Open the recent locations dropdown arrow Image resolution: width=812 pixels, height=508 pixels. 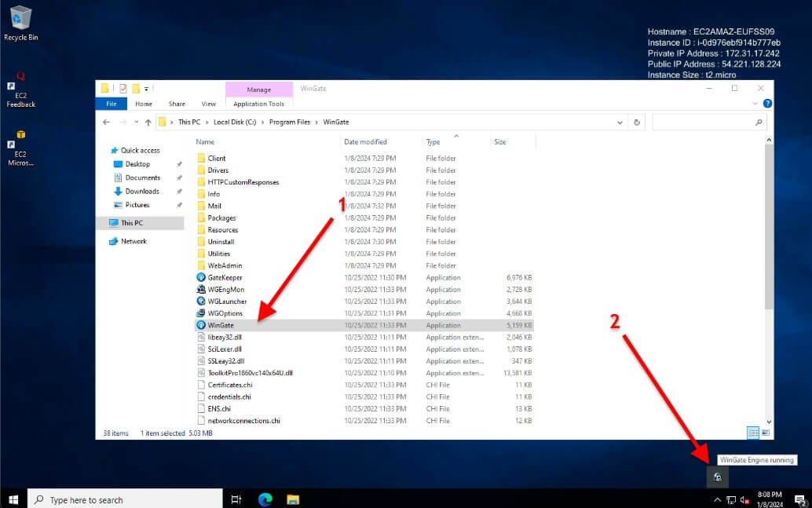[x=136, y=122]
